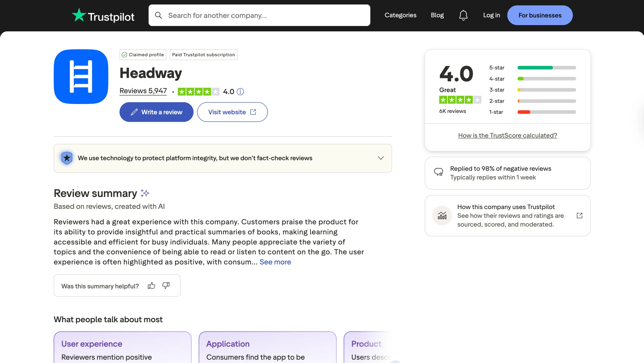The width and height of the screenshot is (644, 363).
Task: Click the Visit website button
Action: click(x=232, y=112)
